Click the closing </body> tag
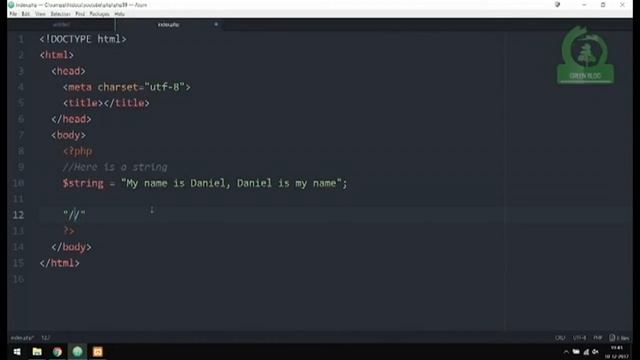The width and height of the screenshot is (640, 360). (x=71, y=247)
